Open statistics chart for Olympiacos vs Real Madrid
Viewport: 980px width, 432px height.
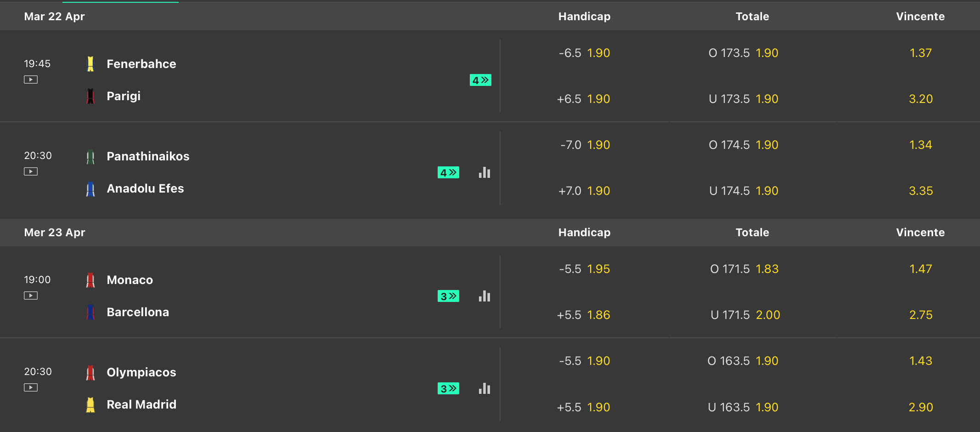click(x=484, y=389)
